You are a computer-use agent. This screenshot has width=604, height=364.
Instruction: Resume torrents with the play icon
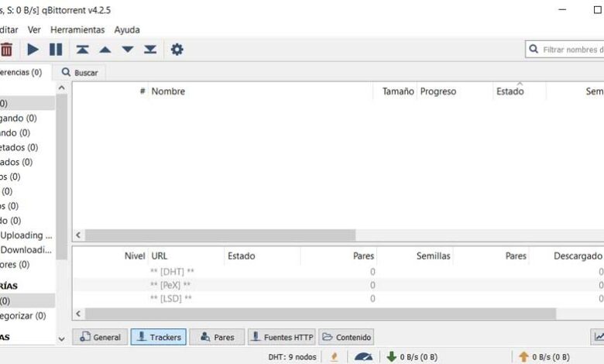point(33,50)
